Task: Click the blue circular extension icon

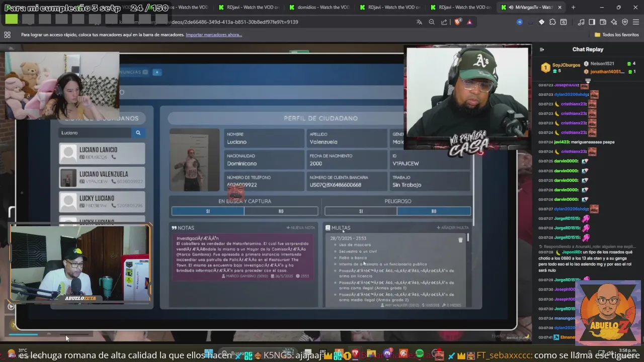Action: (519, 22)
